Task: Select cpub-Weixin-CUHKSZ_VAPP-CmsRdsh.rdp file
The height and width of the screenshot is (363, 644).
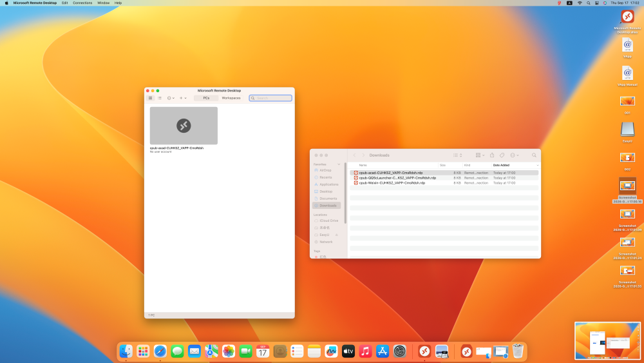Action: coord(444,183)
